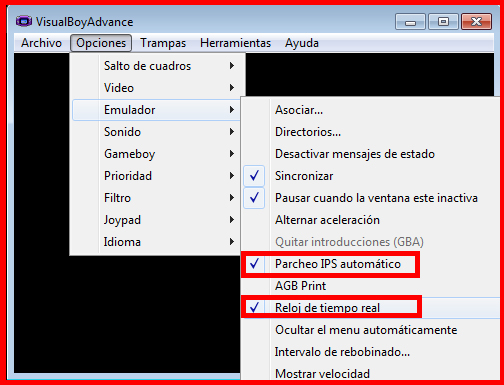Open the Archivo menu

tap(41, 43)
